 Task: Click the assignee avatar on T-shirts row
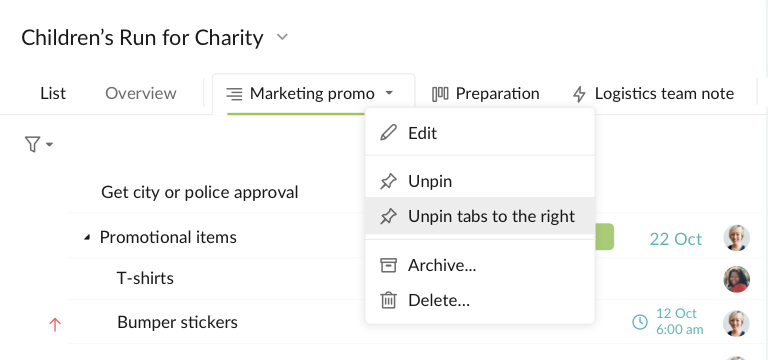(737, 279)
